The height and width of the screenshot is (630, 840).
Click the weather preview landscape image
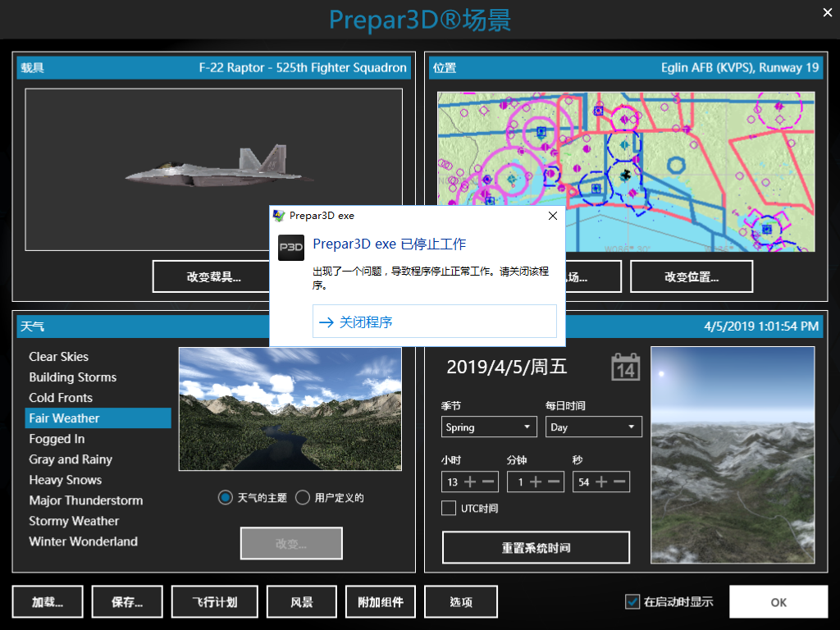pos(290,409)
